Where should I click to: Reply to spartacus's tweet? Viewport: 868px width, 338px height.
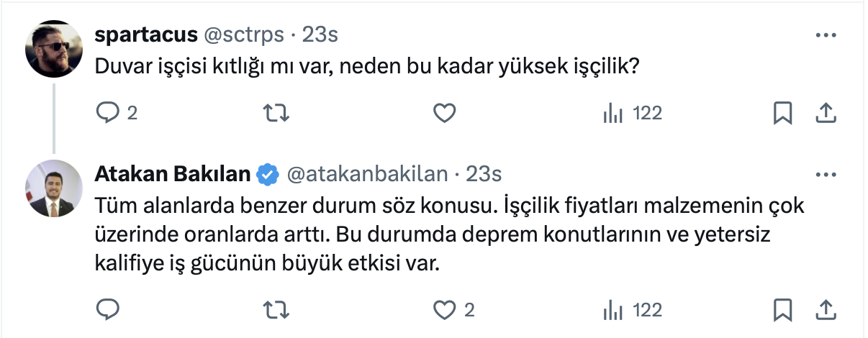click(108, 113)
